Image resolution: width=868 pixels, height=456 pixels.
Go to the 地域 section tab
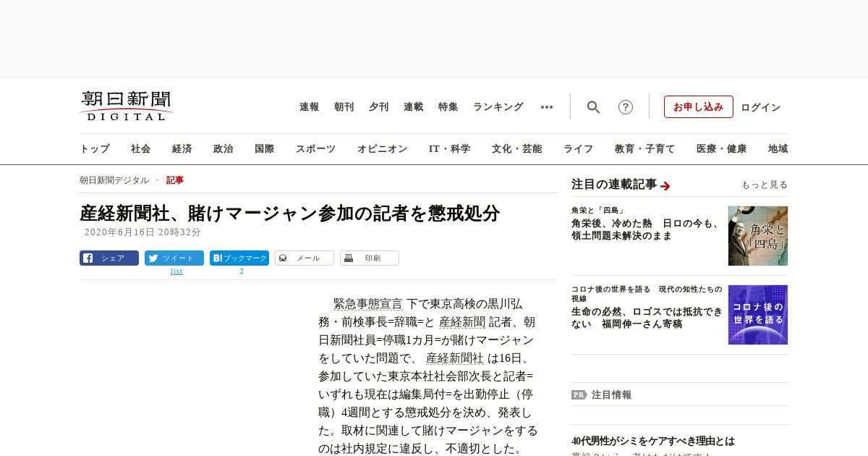click(778, 149)
